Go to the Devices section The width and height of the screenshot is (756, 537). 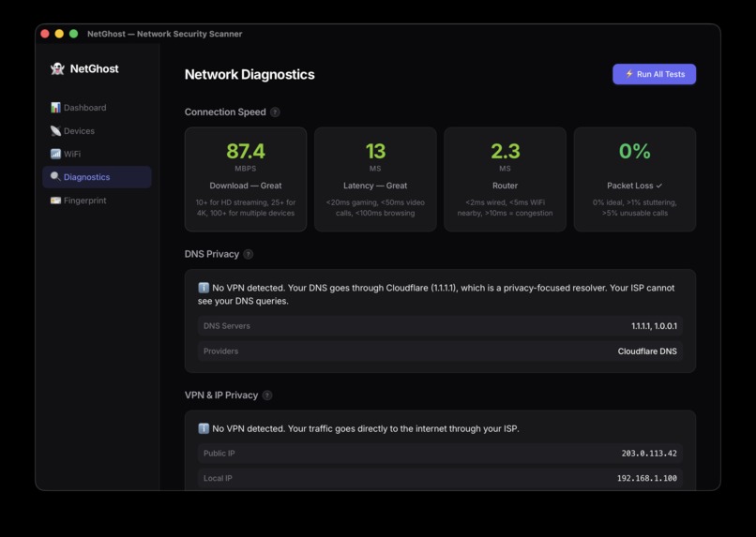pos(97,130)
